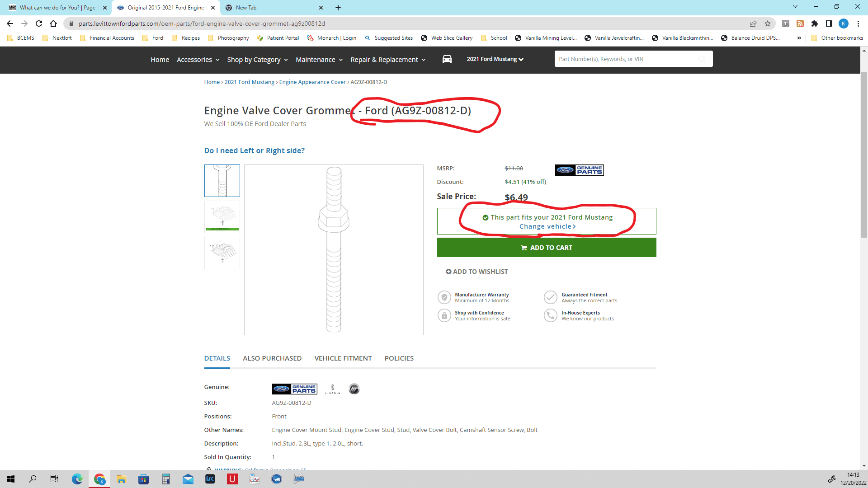This screenshot has width=868, height=488.
Task: Open the Other bookmarks folder
Action: 837,38
